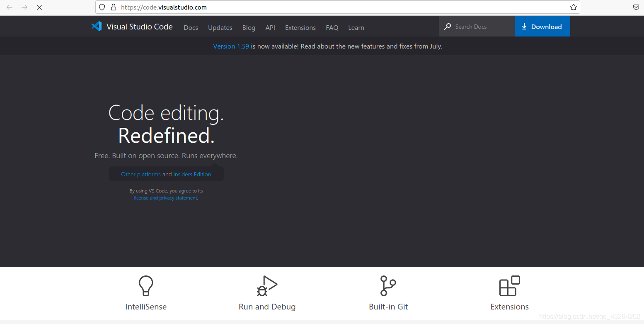The height and width of the screenshot is (324, 644).
Task: Click the 'Redefined.' headline
Action: (x=166, y=135)
